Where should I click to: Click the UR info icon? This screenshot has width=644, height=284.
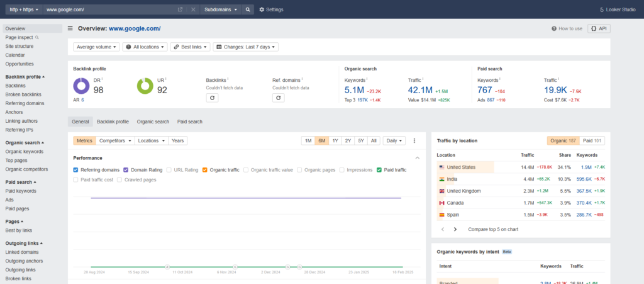(x=165, y=79)
